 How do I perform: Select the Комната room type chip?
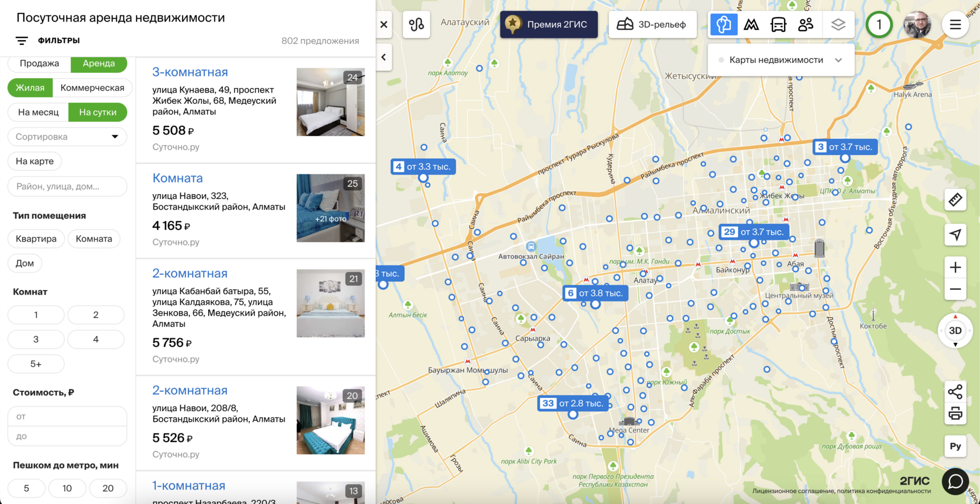[x=94, y=239]
